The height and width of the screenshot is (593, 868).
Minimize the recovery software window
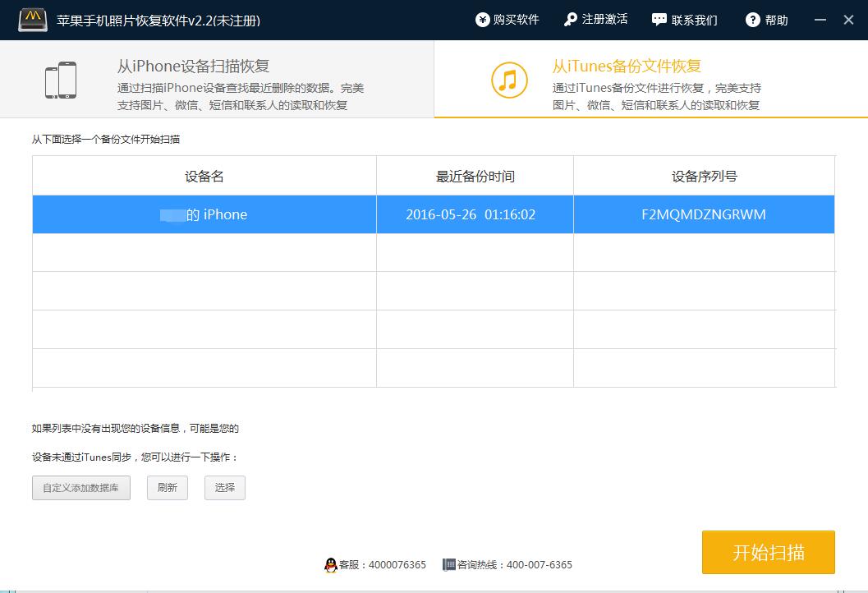click(x=820, y=20)
